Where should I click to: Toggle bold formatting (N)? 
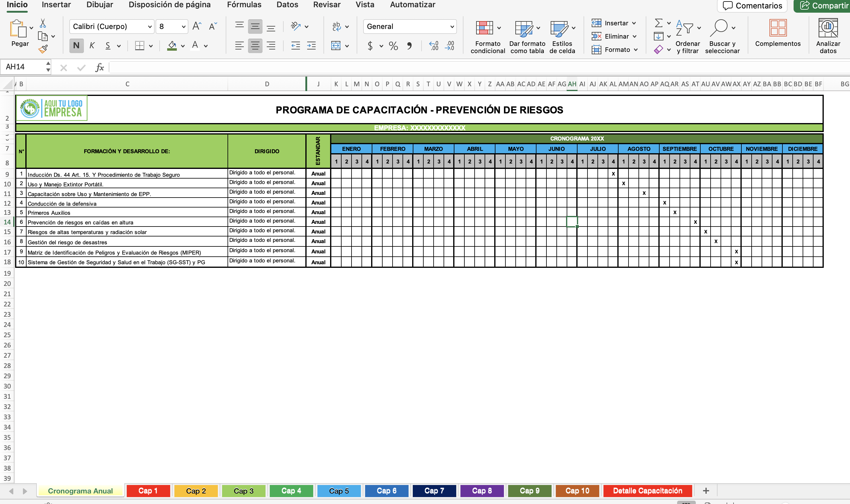click(76, 46)
